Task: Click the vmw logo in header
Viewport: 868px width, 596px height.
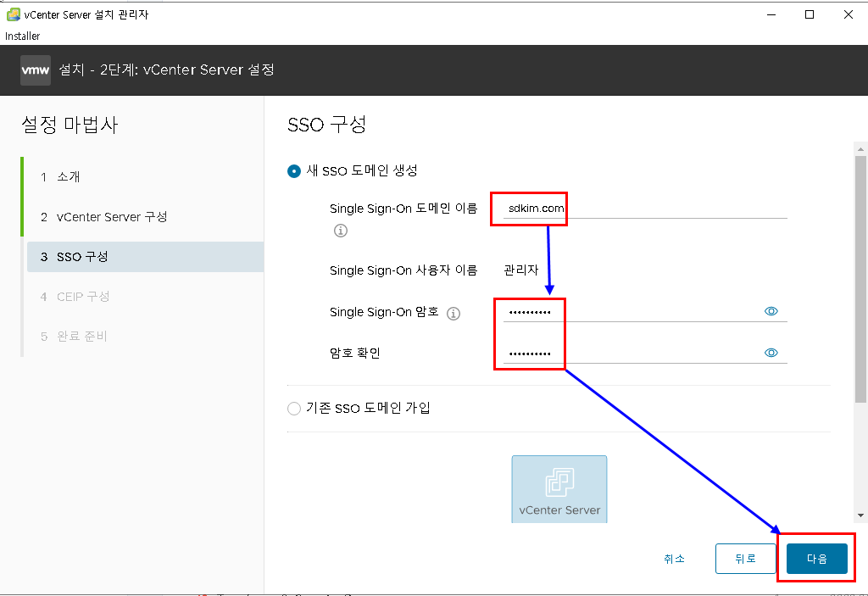Action: 36,70
